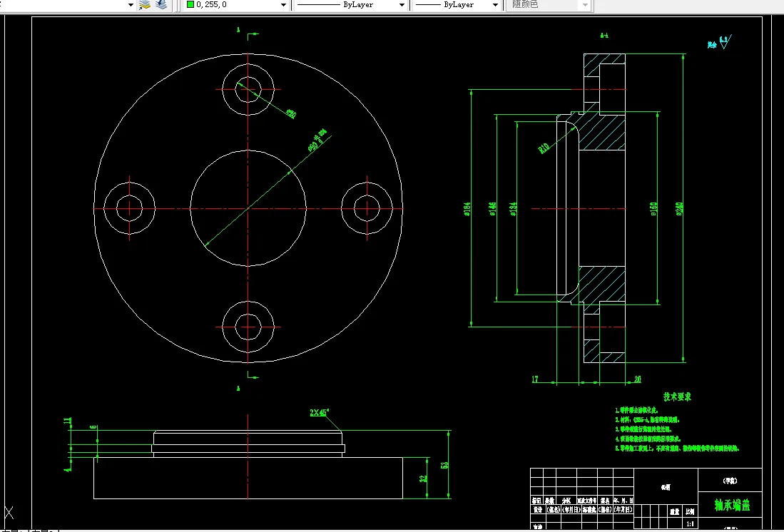
Task: Open the first ByLayer linetype dropdown
Action: click(x=402, y=5)
